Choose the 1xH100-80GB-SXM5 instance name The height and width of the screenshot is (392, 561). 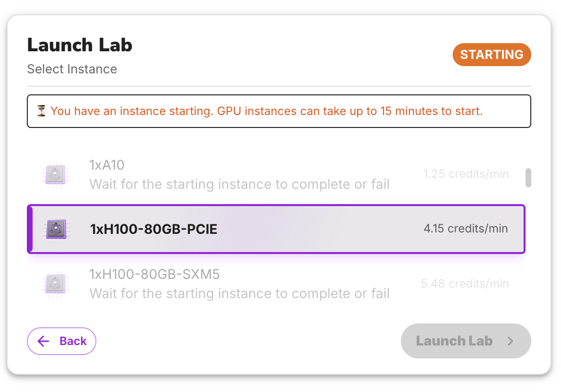point(154,275)
